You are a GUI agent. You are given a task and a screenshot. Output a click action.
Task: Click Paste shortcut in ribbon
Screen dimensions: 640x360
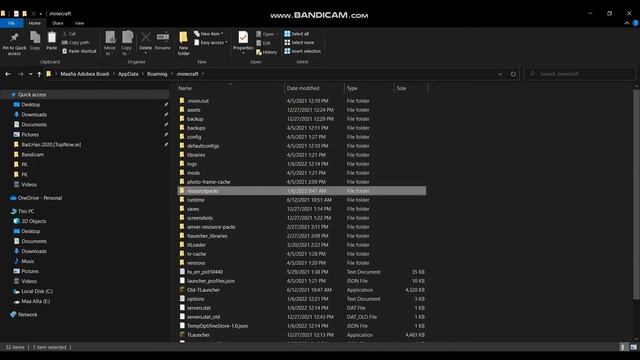click(x=79, y=51)
